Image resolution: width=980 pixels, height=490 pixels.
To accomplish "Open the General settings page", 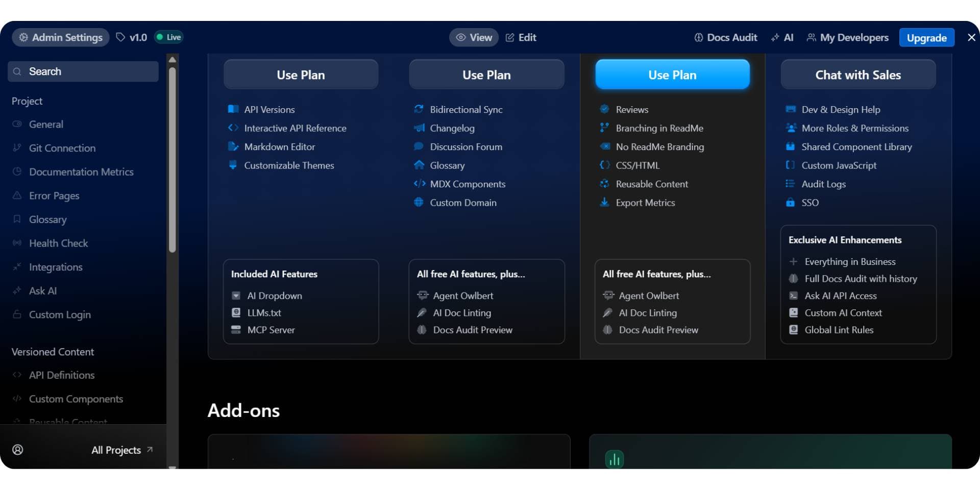I will (46, 124).
